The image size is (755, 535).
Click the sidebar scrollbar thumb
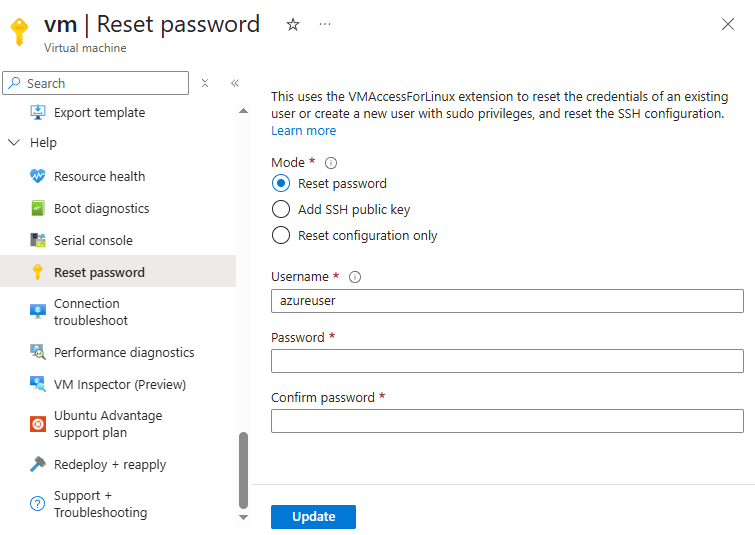point(244,470)
